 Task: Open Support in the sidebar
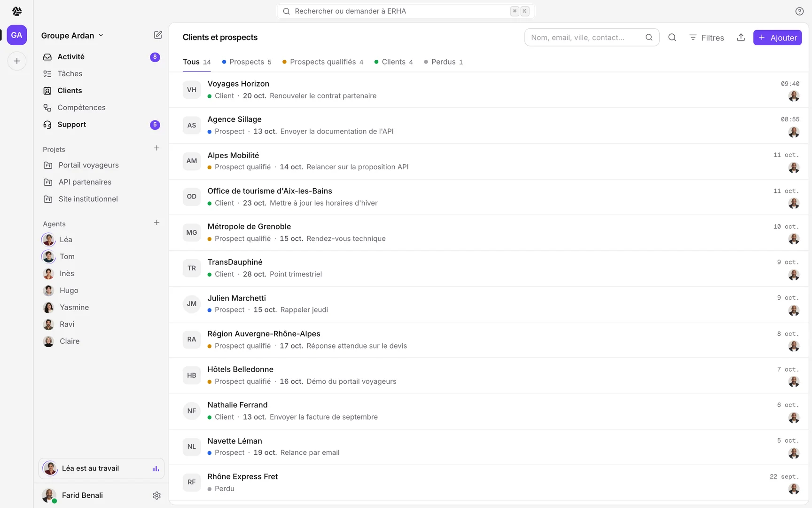click(x=101, y=124)
